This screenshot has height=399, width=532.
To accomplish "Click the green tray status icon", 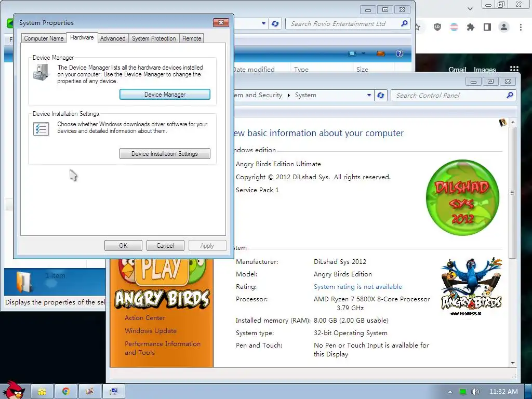I will coord(463,392).
